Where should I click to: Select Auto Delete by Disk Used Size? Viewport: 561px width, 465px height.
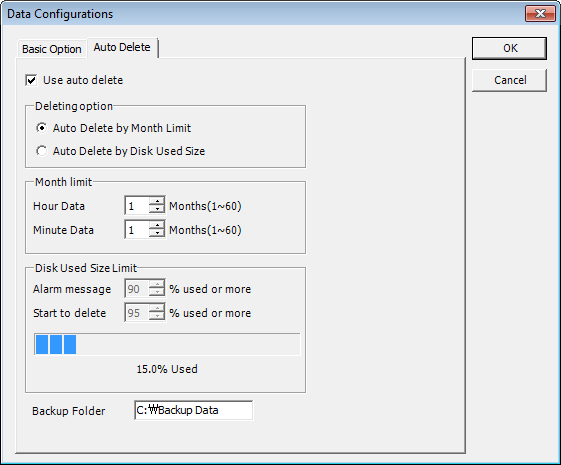point(42,151)
